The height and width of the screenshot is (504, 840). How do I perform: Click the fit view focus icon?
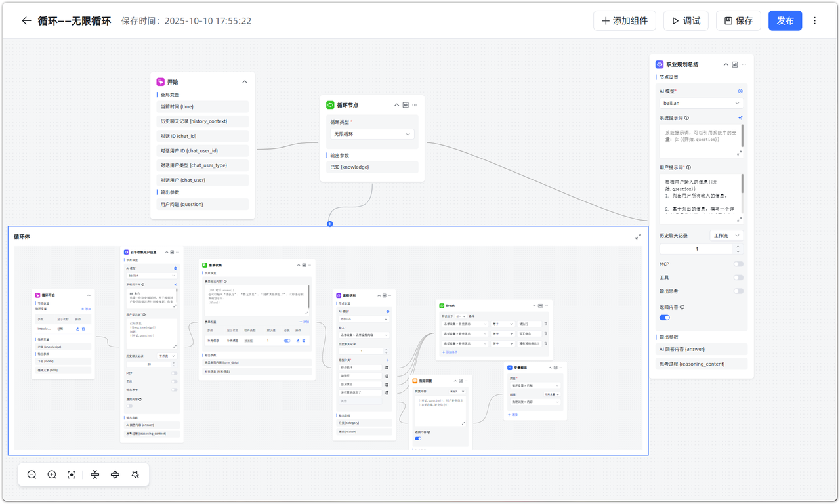coord(72,474)
